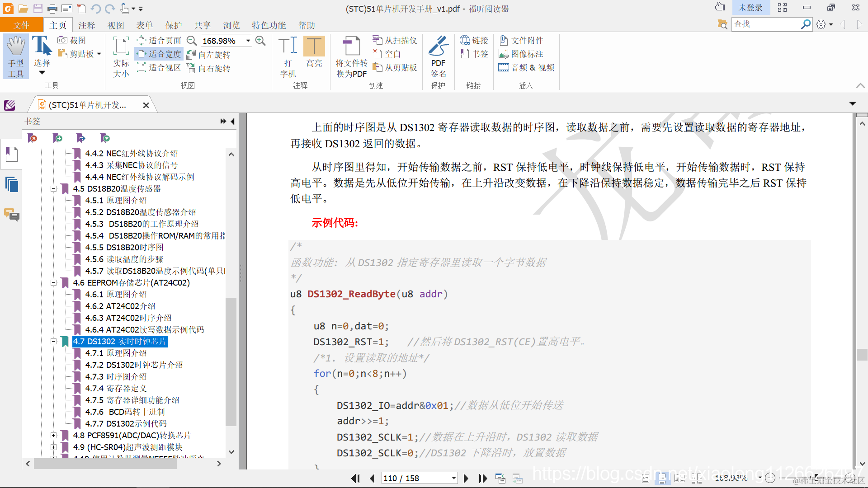
Task: Click Snapshot (截图) tool
Action: pos(72,40)
